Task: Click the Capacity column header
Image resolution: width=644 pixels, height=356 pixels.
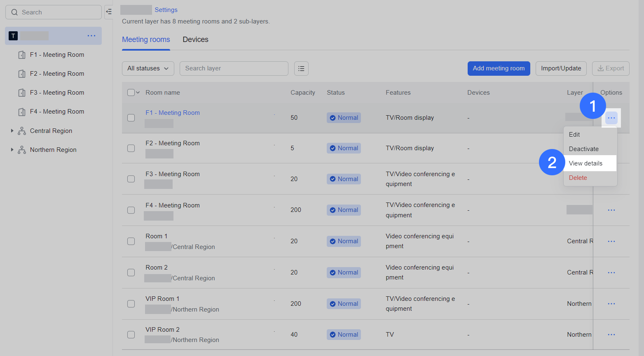Action: click(303, 93)
